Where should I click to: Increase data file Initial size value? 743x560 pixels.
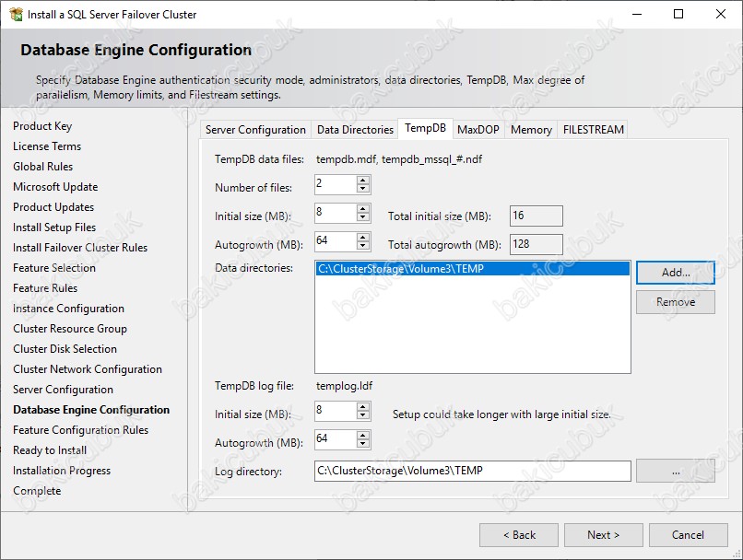pyautogui.click(x=363, y=209)
